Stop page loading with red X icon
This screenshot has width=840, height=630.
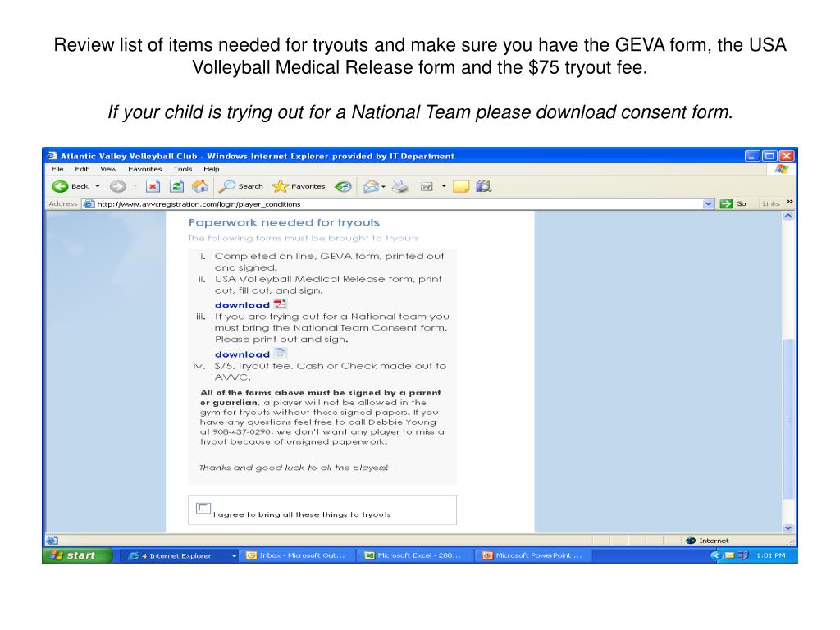pos(153,186)
